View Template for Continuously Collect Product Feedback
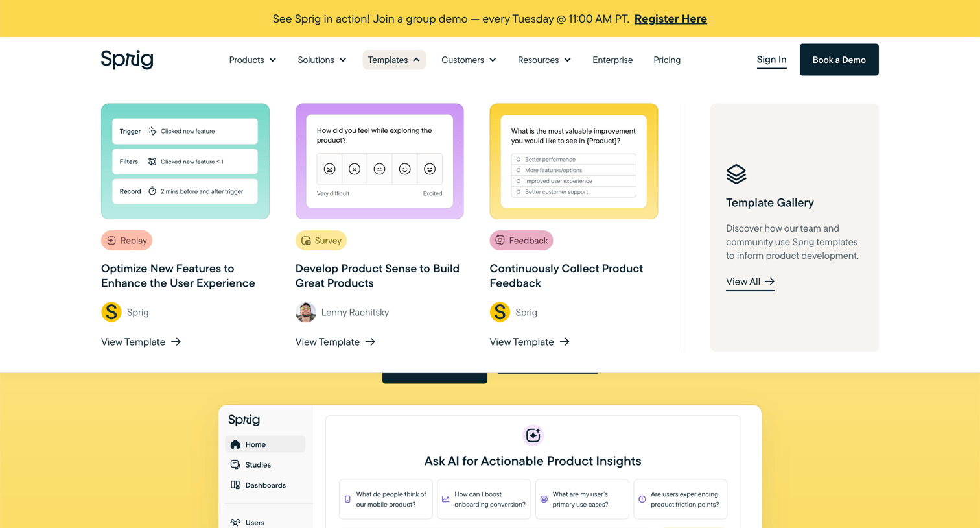 tap(530, 342)
